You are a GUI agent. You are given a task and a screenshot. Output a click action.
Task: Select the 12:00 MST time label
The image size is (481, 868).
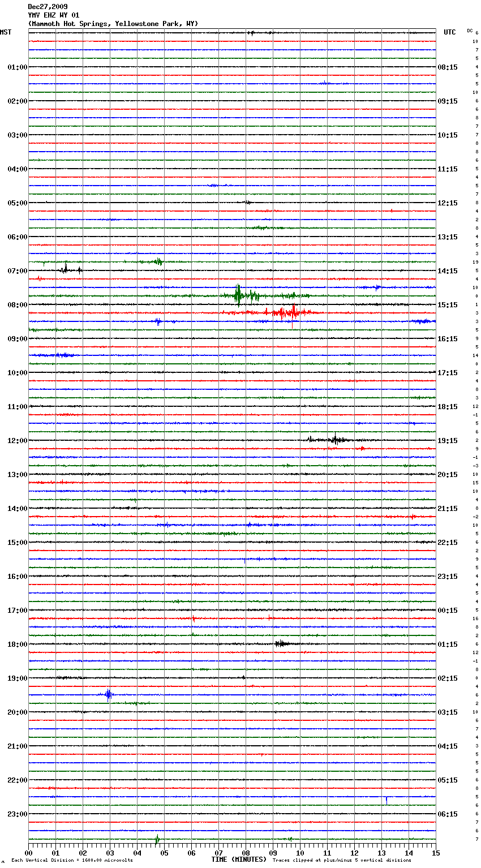pyautogui.click(x=17, y=441)
